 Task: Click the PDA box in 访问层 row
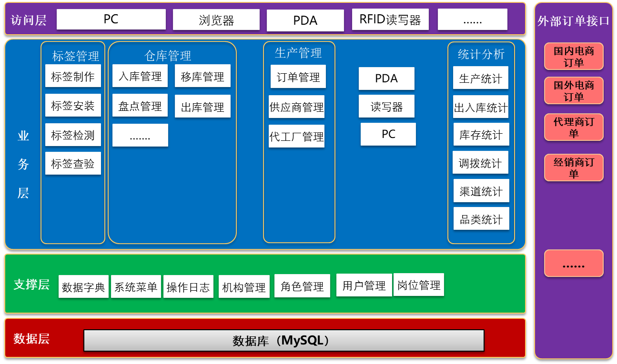[305, 20]
